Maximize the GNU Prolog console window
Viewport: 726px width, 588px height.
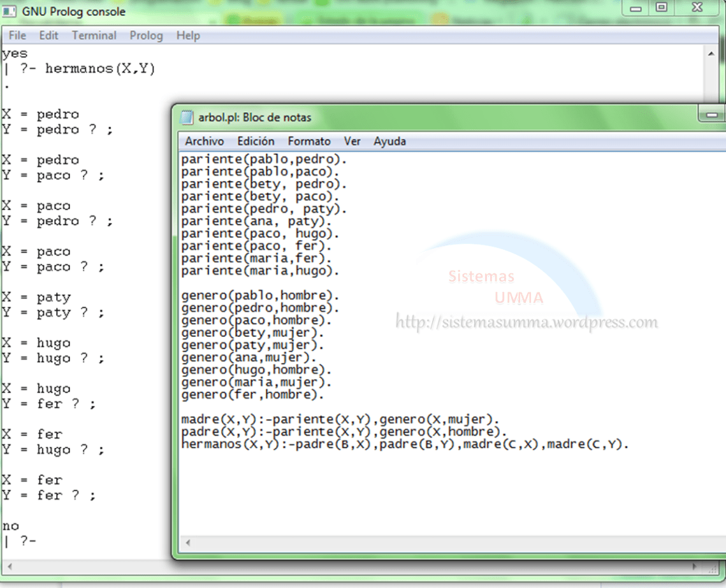tap(661, 8)
